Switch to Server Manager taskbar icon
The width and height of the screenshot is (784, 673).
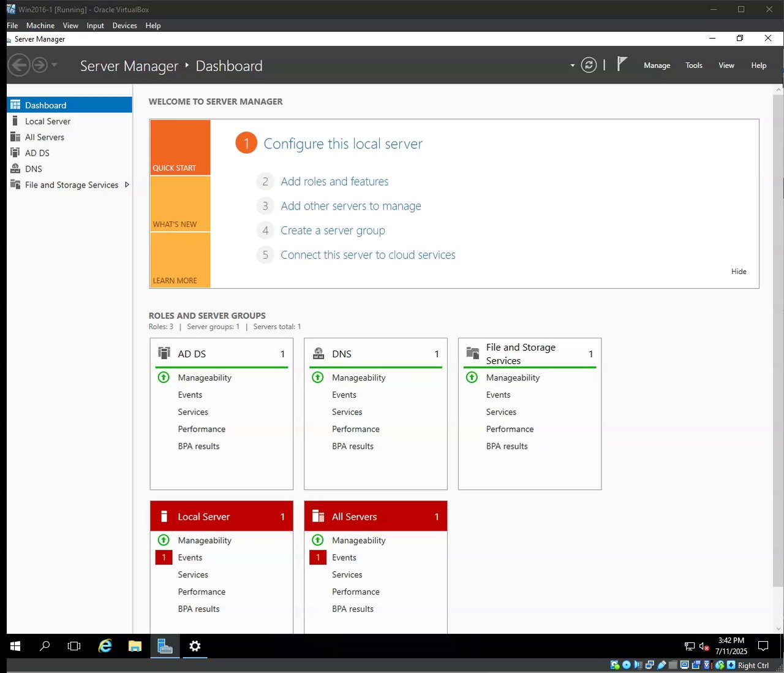[165, 646]
